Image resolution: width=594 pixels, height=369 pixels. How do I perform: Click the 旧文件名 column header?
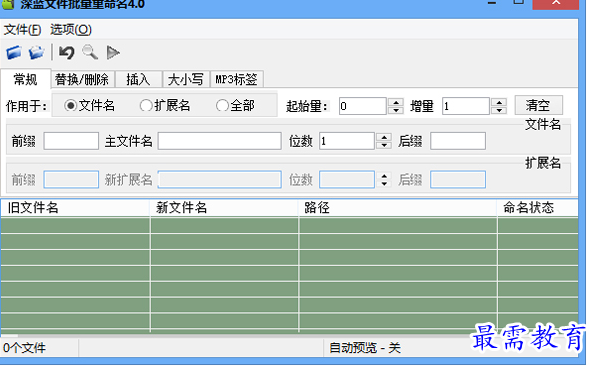point(75,208)
